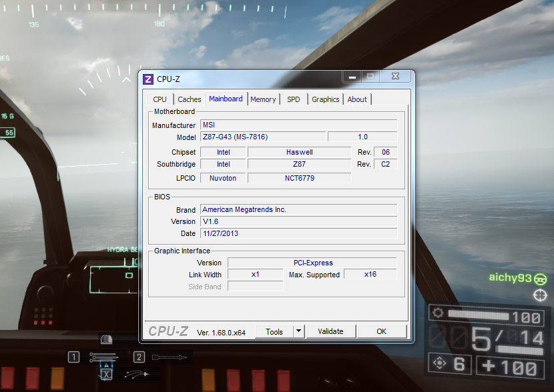Switch to the SPD tab
This screenshot has width=554, height=392.
[x=294, y=99]
